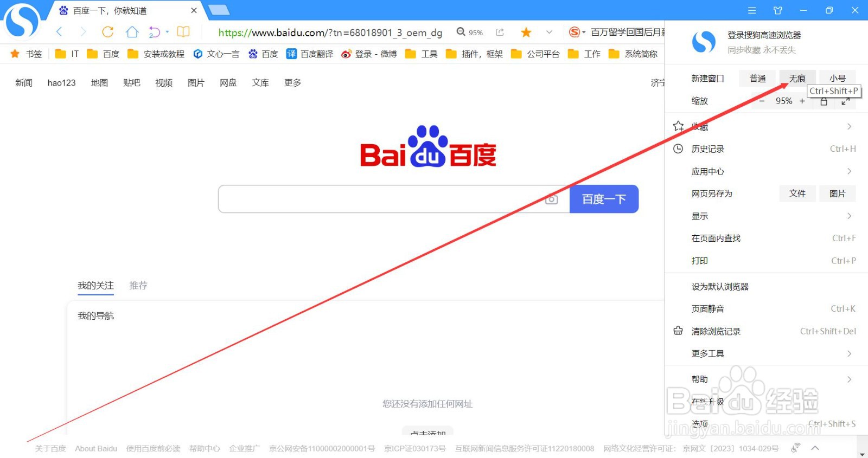
Task: Switch to the 我的关注 tab
Action: (x=95, y=286)
